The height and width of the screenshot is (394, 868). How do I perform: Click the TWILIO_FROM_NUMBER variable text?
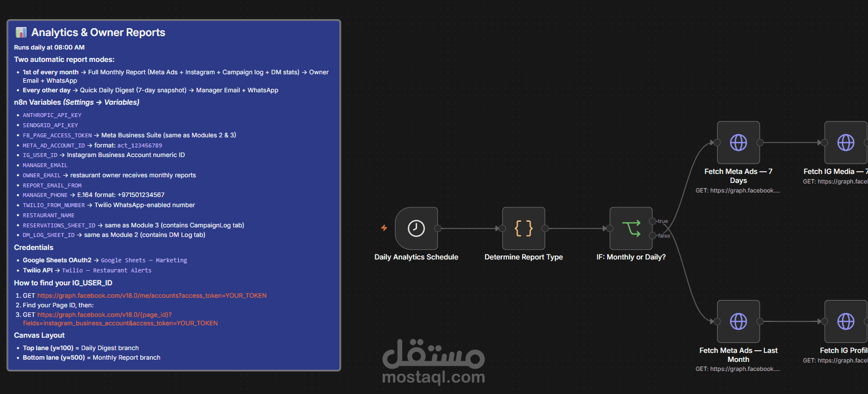[x=54, y=205]
